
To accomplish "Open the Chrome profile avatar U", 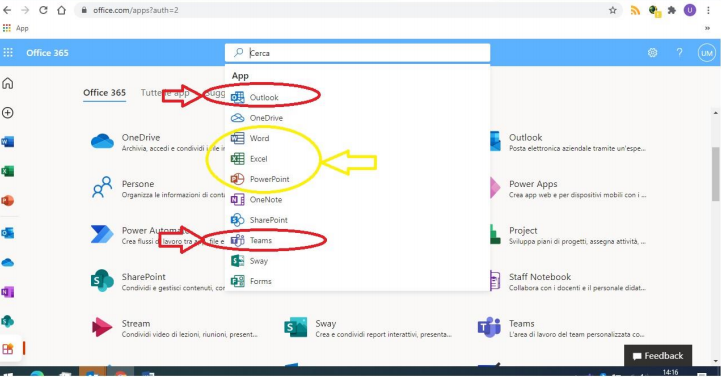I will point(690,10).
